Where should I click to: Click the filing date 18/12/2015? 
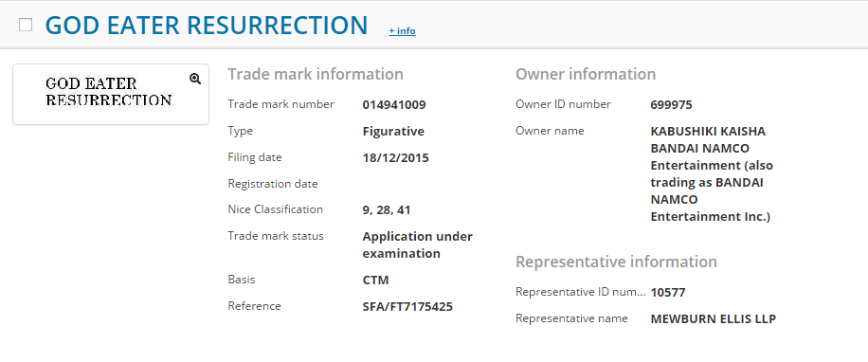396,157
